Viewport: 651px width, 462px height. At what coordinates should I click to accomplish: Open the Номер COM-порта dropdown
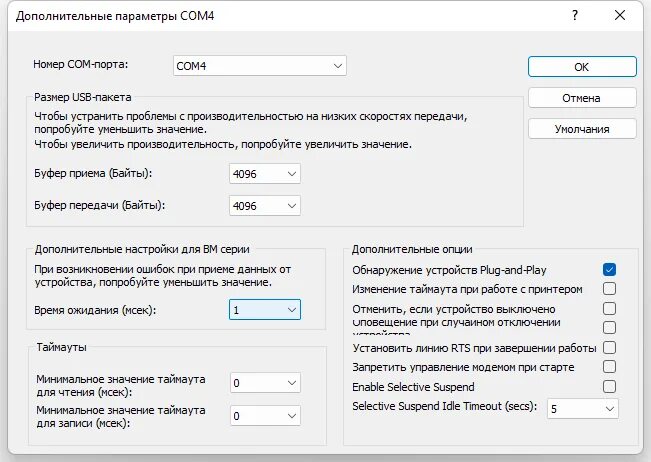[259, 66]
